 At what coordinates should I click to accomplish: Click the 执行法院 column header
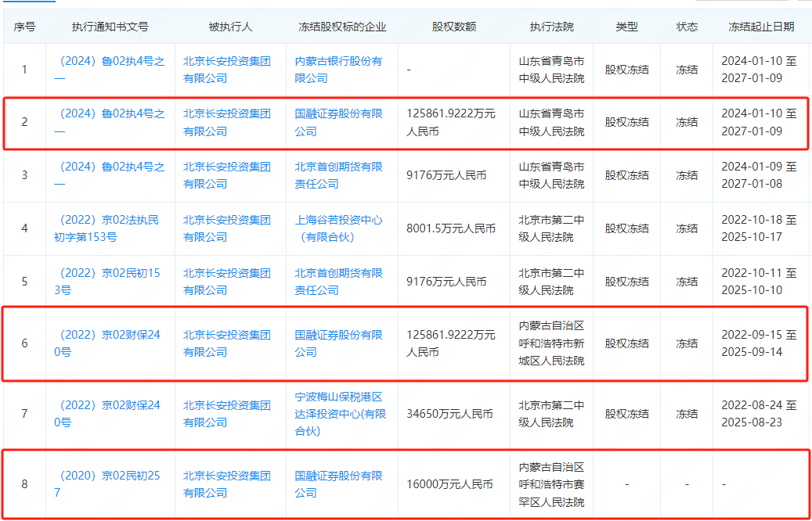click(x=551, y=27)
